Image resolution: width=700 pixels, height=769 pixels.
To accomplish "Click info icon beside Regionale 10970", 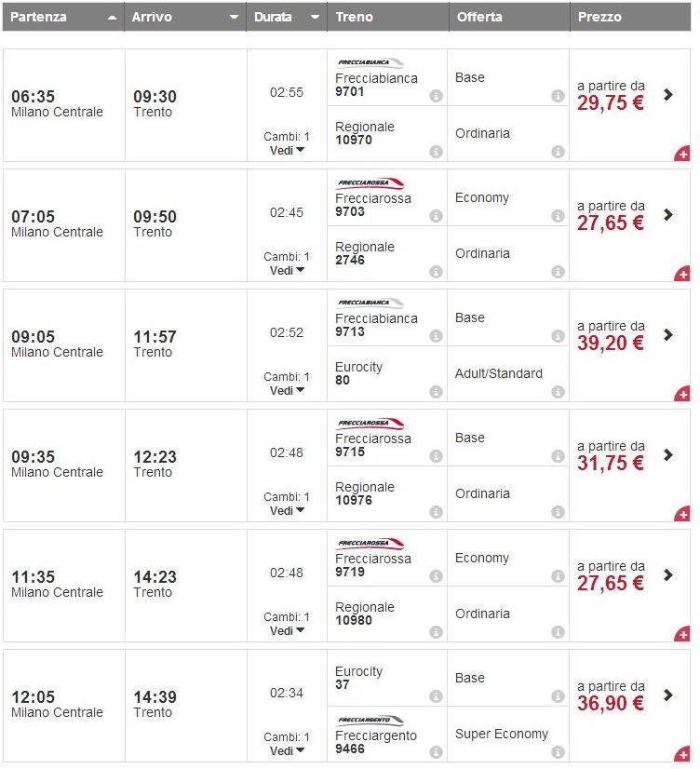I will pos(436,152).
